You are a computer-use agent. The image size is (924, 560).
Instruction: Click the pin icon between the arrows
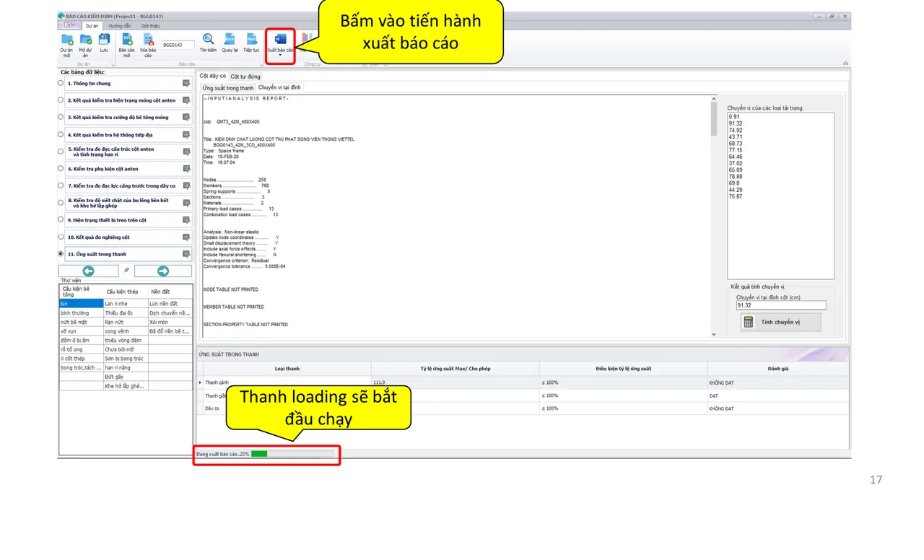pos(126,271)
